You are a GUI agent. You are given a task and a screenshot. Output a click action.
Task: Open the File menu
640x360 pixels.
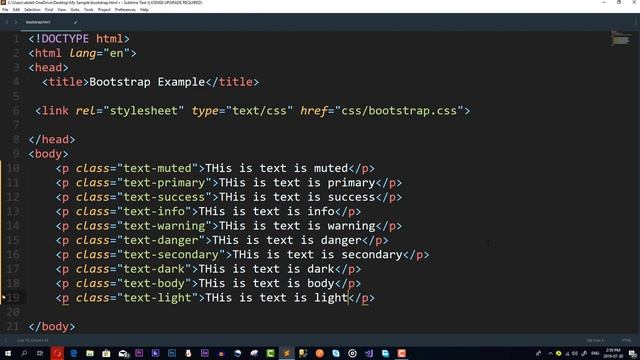(x=5, y=9)
